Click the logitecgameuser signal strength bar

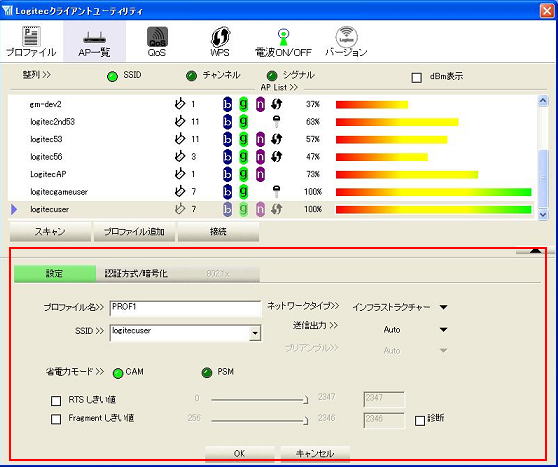tap(433, 192)
